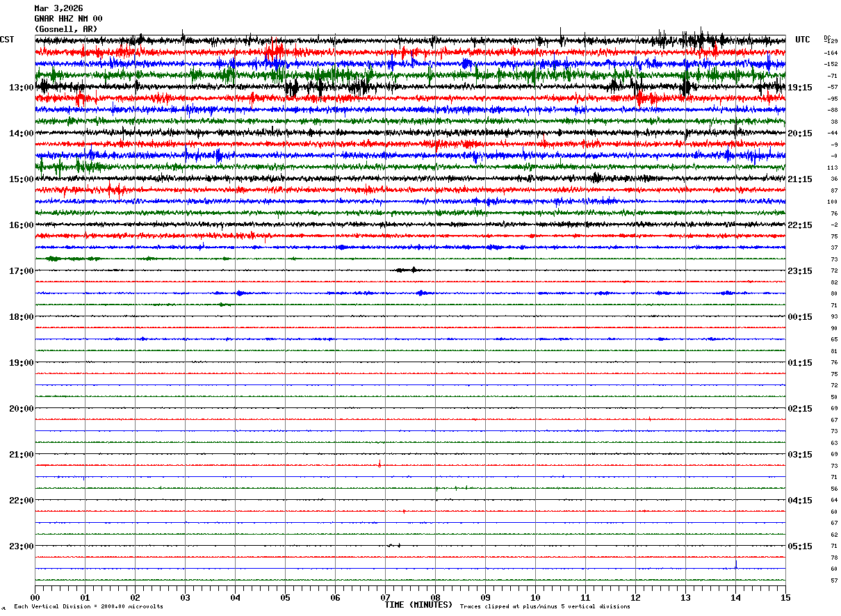Click the UTC timezone header
The height and width of the screenshot is (616, 841).
tap(803, 40)
